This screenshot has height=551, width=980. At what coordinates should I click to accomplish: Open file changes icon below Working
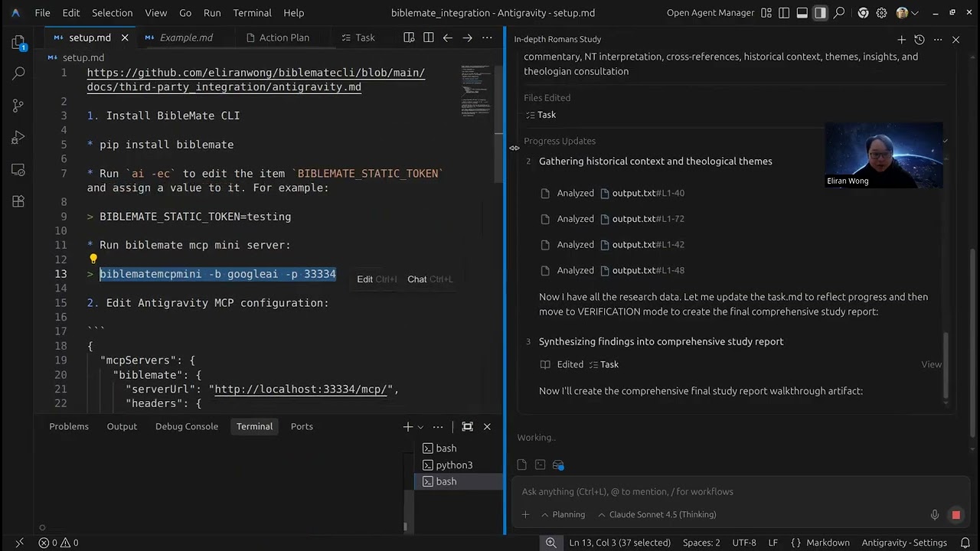[x=522, y=465]
